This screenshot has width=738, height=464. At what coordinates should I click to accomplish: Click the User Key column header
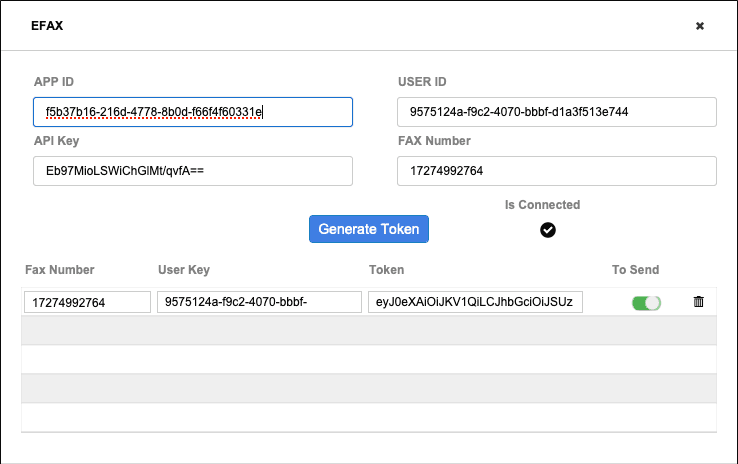coord(184,270)
